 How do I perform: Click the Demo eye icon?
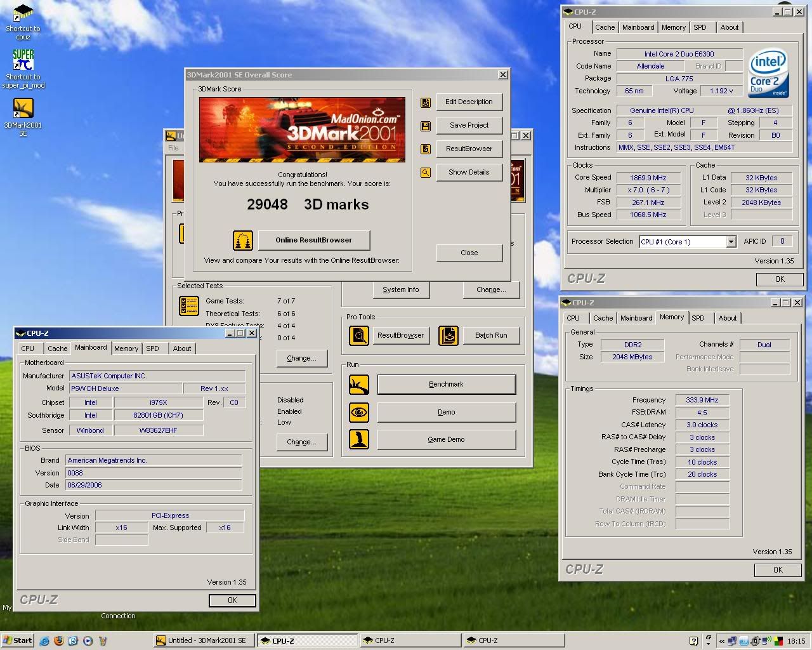(359, 413)
